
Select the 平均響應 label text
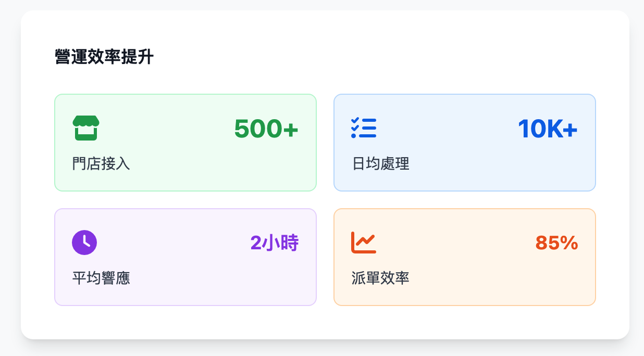[101, 278]
